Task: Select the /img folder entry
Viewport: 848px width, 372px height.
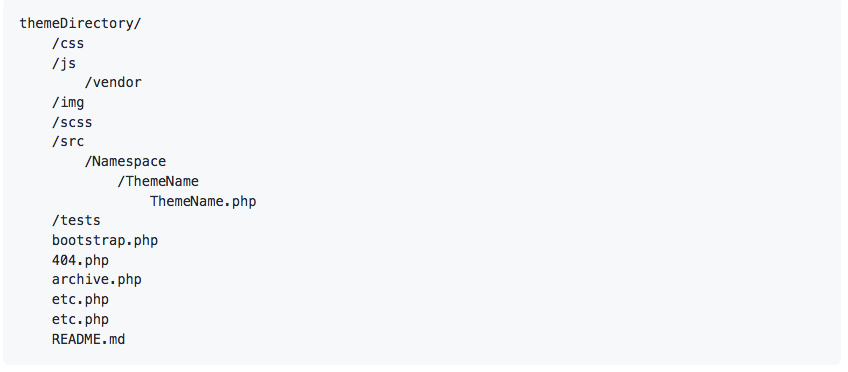Action: click(68, 102)
